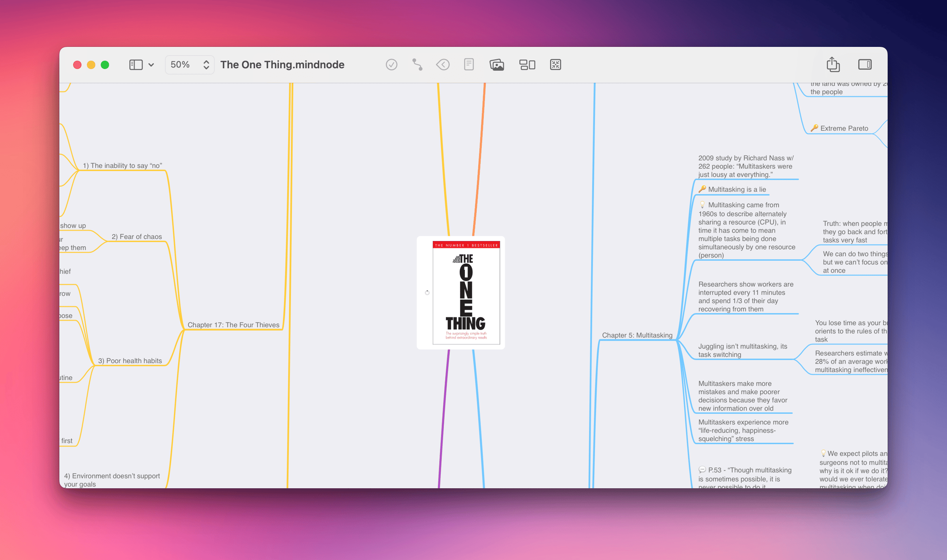Viewport: 947px width, 560px height.
Task: Select node 1) The inability to say "no"
Action: tap(122, 166)
